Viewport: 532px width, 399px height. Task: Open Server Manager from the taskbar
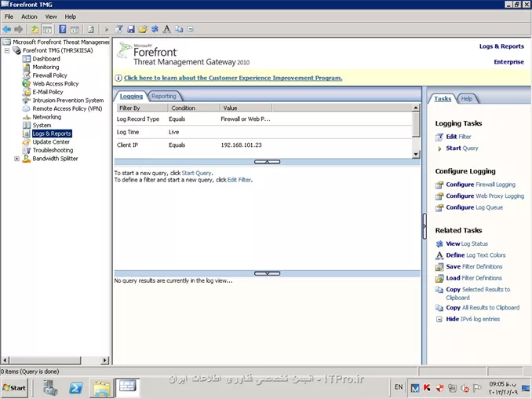pos(50,387)
